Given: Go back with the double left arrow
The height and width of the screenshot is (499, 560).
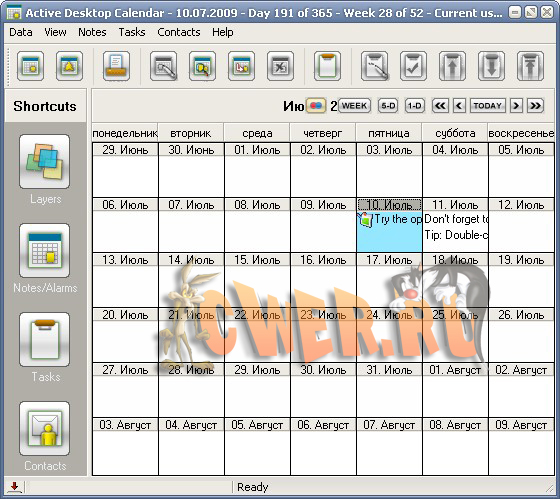Looking at the screenshot, I should 440,106.
